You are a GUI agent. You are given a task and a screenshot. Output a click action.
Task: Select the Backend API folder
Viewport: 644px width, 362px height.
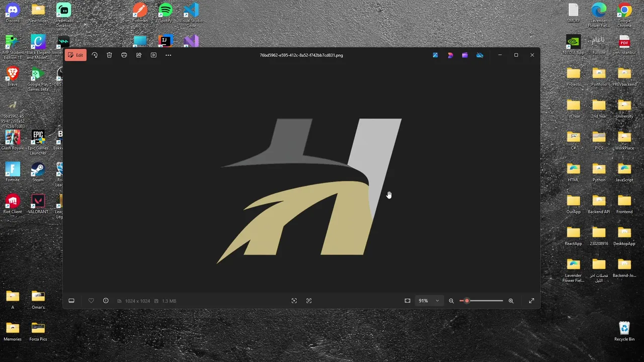[x=599, y=204]
